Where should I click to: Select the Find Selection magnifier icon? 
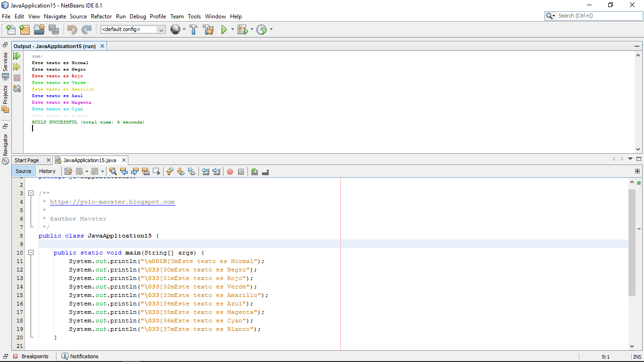(x=113, y=172)
